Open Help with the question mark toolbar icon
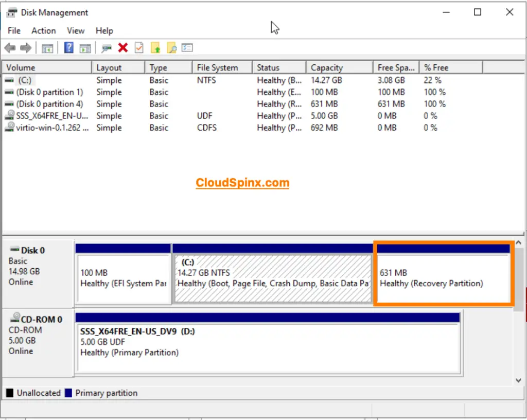 [x=69, y=47]
